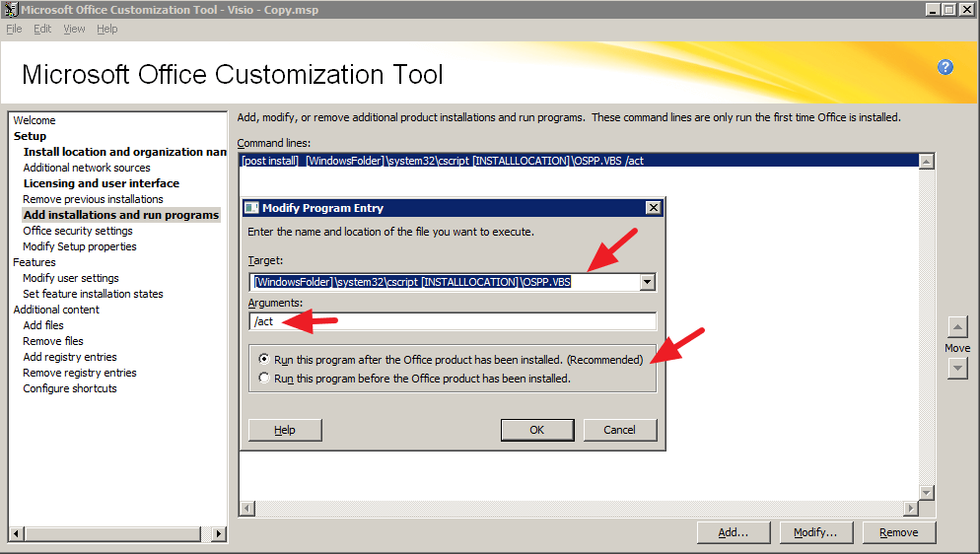Click the Modify... button
Screen dimensions: 980x554
(815, 532)
